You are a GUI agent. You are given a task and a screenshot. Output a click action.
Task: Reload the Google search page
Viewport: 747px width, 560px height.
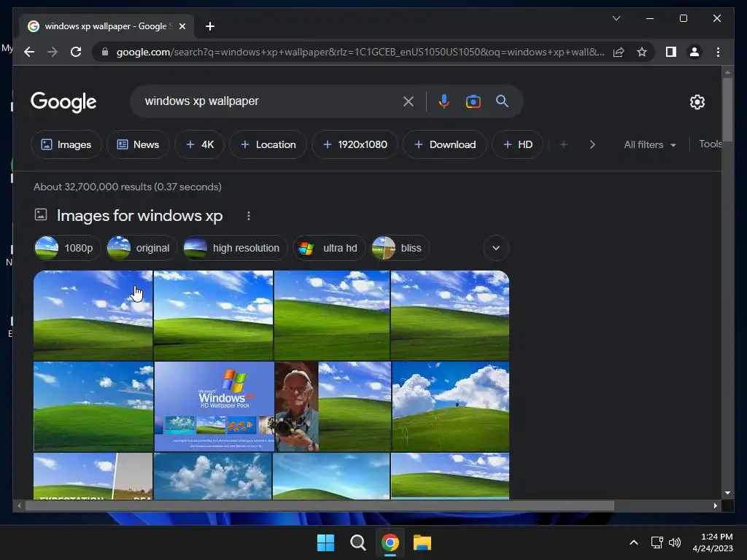click(x=76, y=52)
